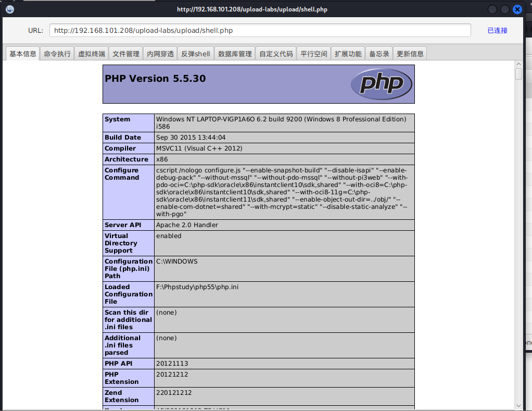Open the 基本信息 tab

pyautogui.click(x=23, y=54)
